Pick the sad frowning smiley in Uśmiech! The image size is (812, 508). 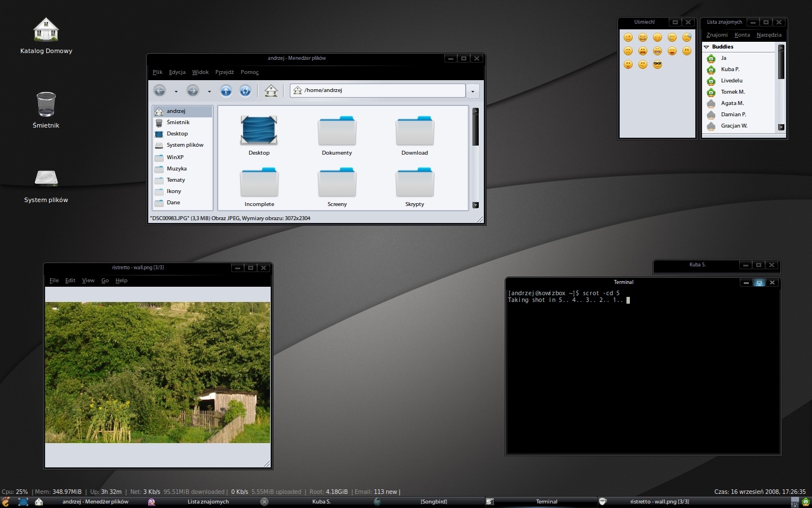tap(628, 51)
